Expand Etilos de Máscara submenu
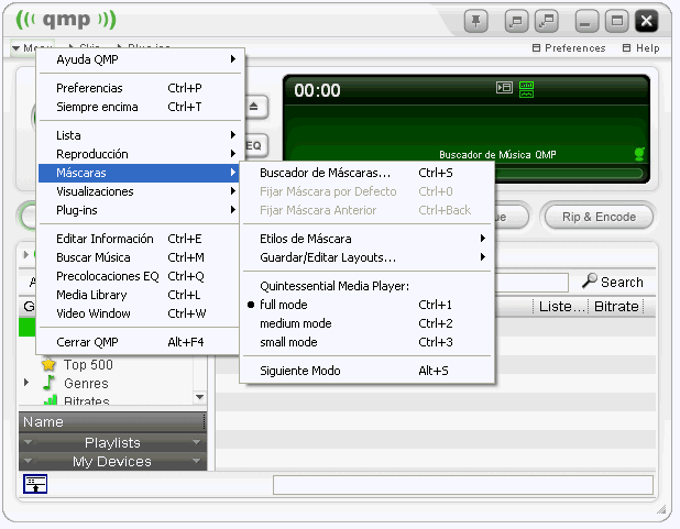The image size is (680, 529). [367, 238]
